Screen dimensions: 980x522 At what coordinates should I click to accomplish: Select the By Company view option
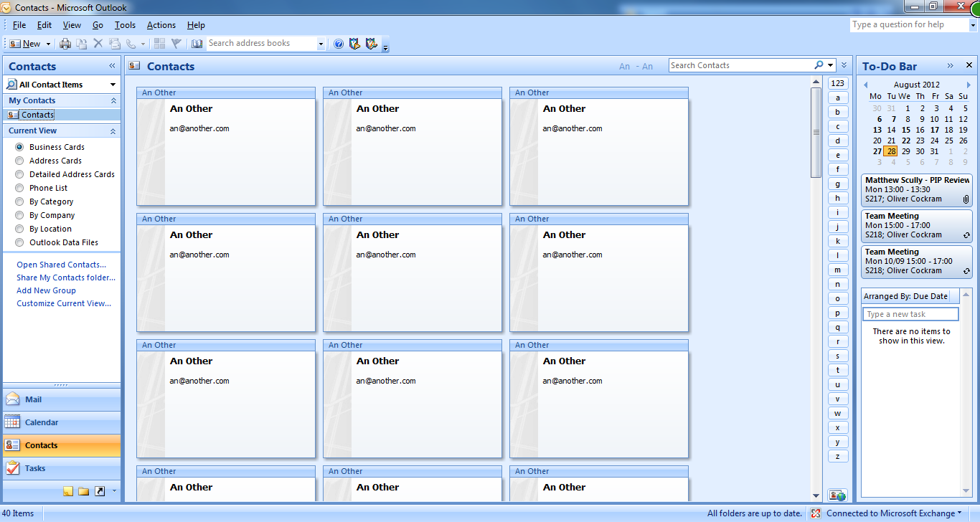pos(19,215)
